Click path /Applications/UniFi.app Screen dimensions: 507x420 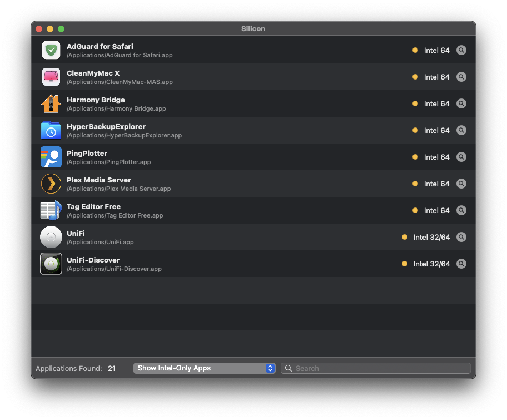100,242
